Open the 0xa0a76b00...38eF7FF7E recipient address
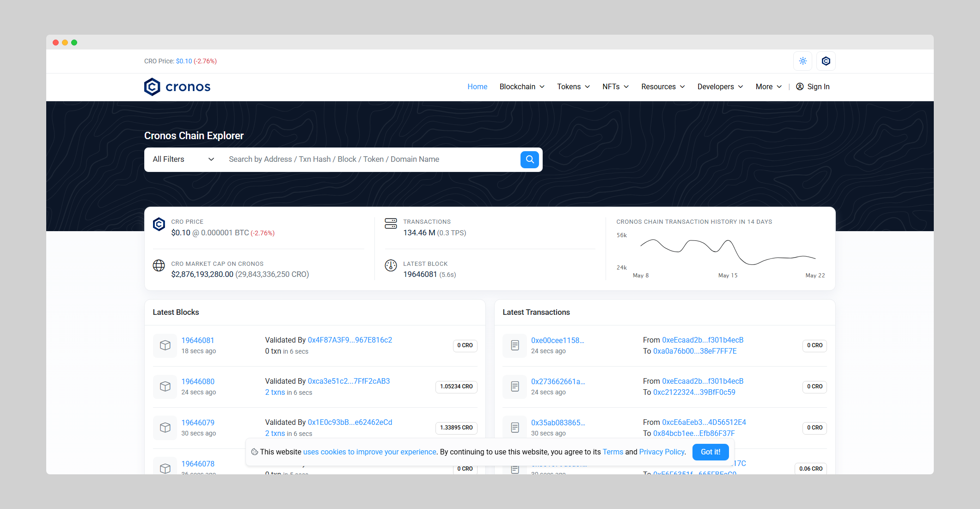980x509 pixels. (x=695, y=351)
